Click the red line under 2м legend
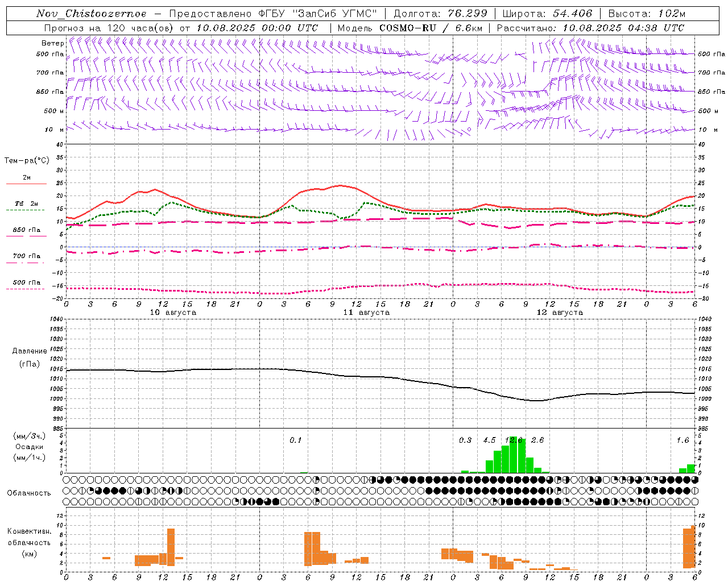The height and width of the screenshot is (582, 728). click(26, 184)
